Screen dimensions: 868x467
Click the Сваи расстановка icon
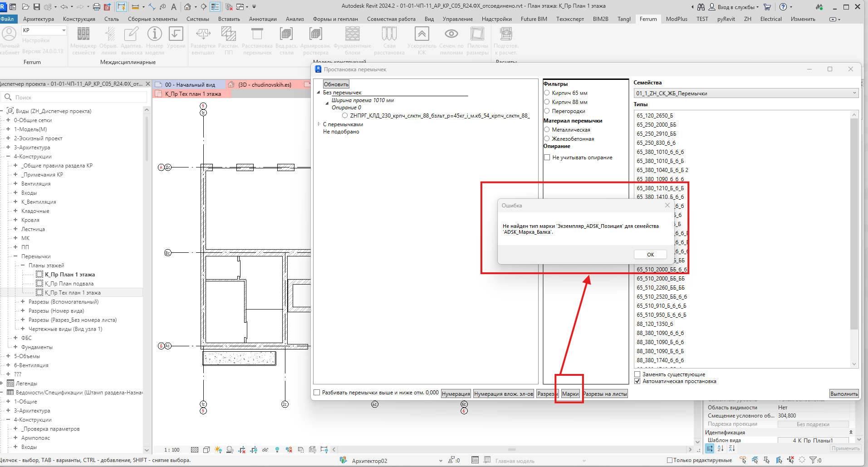389,34
